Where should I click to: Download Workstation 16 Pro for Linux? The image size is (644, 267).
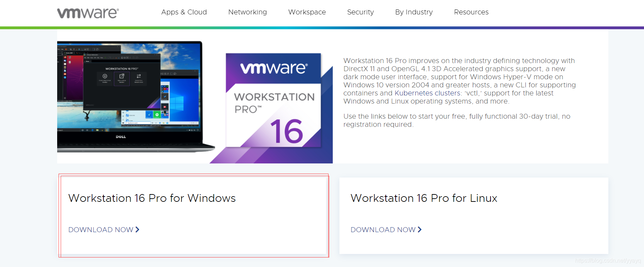386,230
